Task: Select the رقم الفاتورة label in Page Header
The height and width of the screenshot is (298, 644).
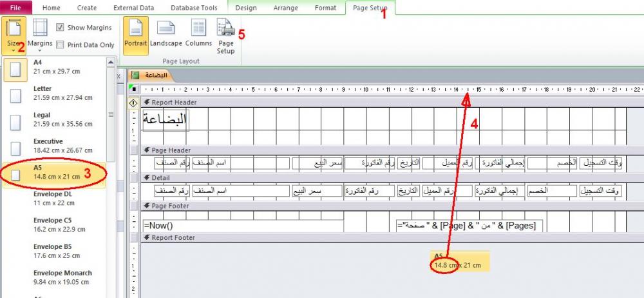Action: [370, 163]
